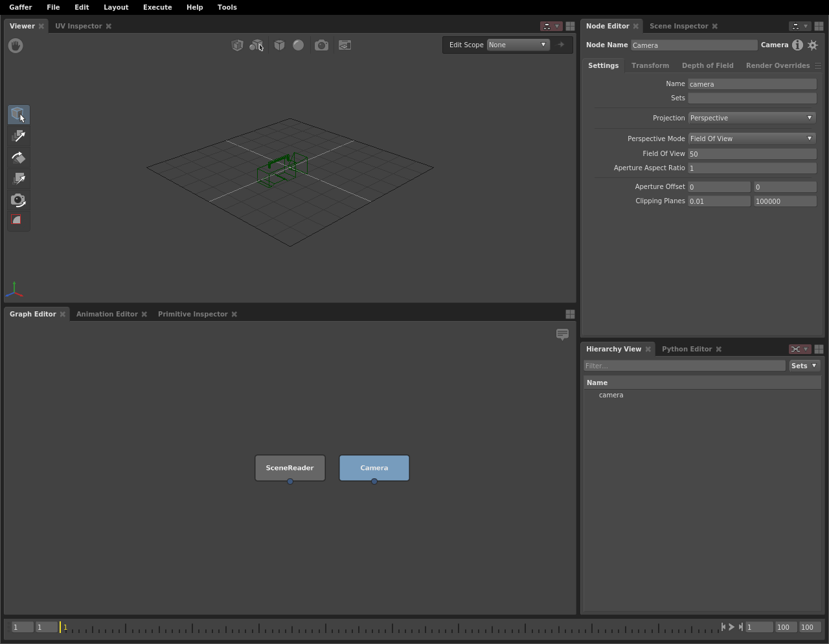The image size is (829, 644).
Task: Click the scene expansion icon in the Viewer toolbar
Action: click(257, 45)
